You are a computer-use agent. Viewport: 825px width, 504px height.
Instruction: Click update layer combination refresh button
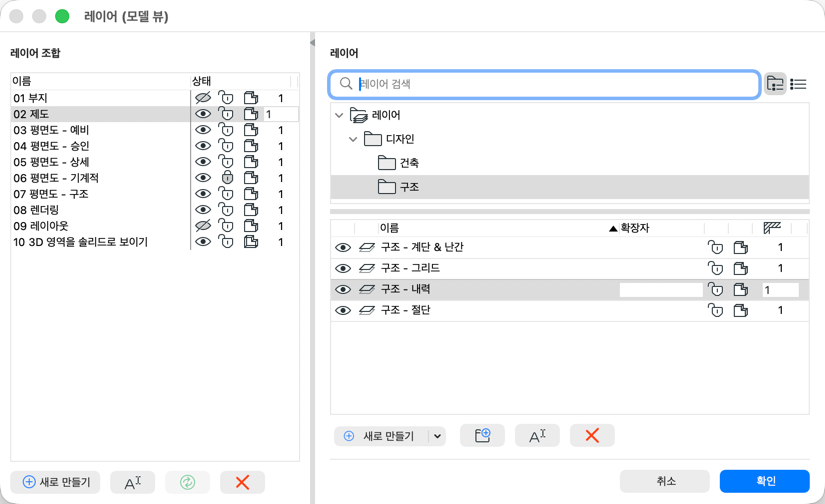(x=187, y=482)
